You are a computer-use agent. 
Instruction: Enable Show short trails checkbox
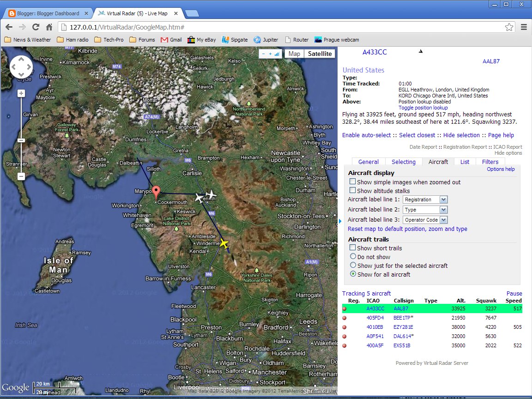pyautogui.click(x=353, y=248)
